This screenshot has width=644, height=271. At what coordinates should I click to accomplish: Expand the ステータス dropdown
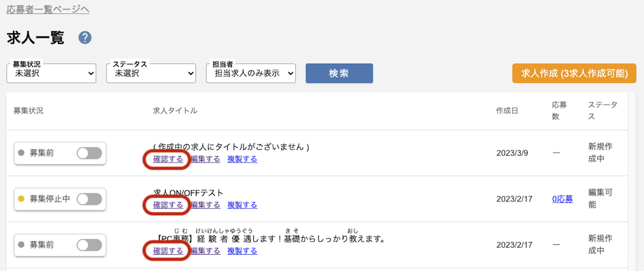pos(151,73)
